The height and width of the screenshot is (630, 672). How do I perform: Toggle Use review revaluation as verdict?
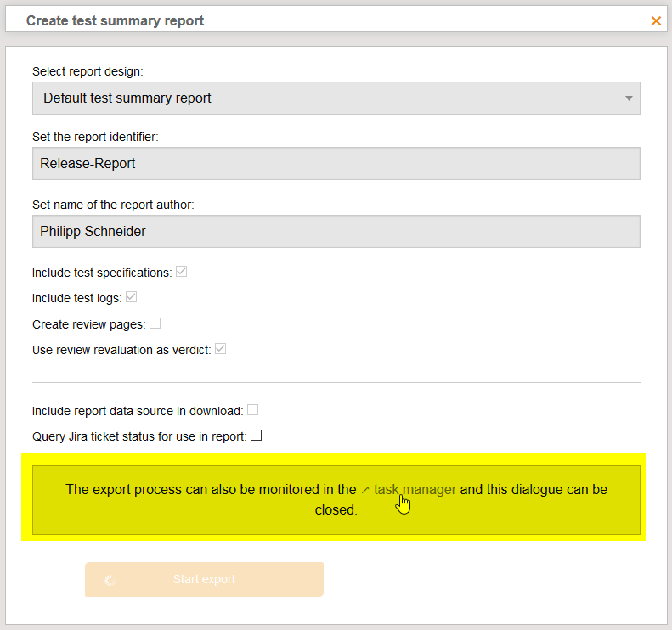point(221,349)
